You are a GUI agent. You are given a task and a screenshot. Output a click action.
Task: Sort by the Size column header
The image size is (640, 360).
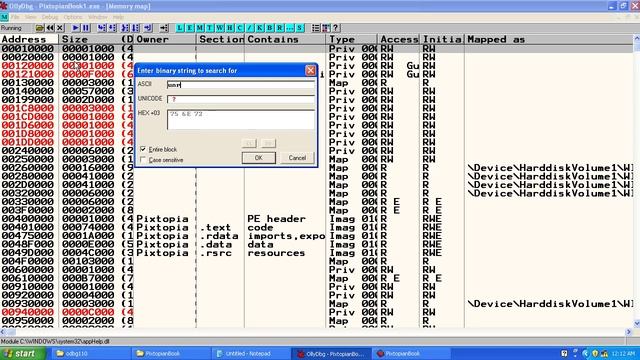90,39
